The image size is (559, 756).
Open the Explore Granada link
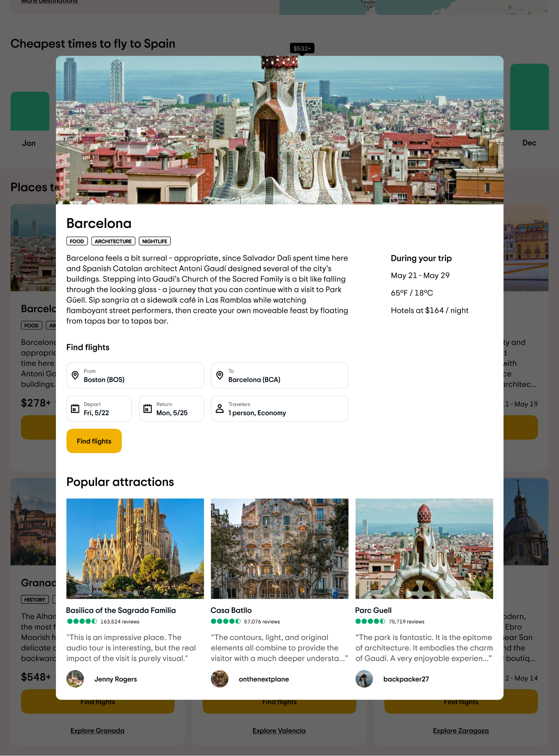coord(98,731)
